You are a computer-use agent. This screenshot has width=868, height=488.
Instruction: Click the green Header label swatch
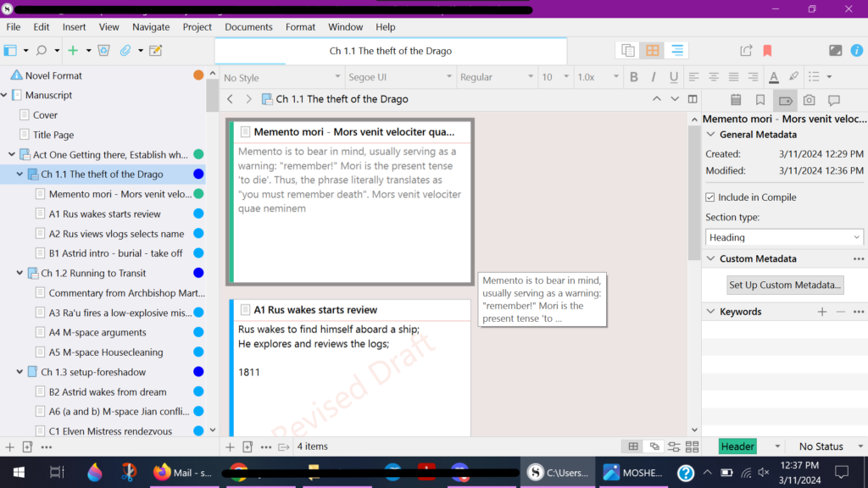tap(737, 446)
